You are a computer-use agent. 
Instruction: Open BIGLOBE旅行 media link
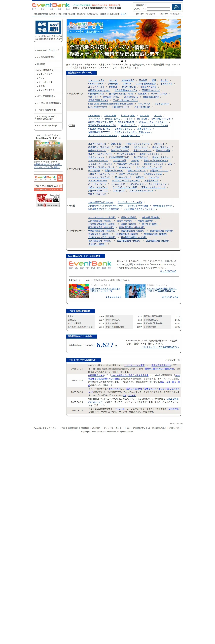128,81
